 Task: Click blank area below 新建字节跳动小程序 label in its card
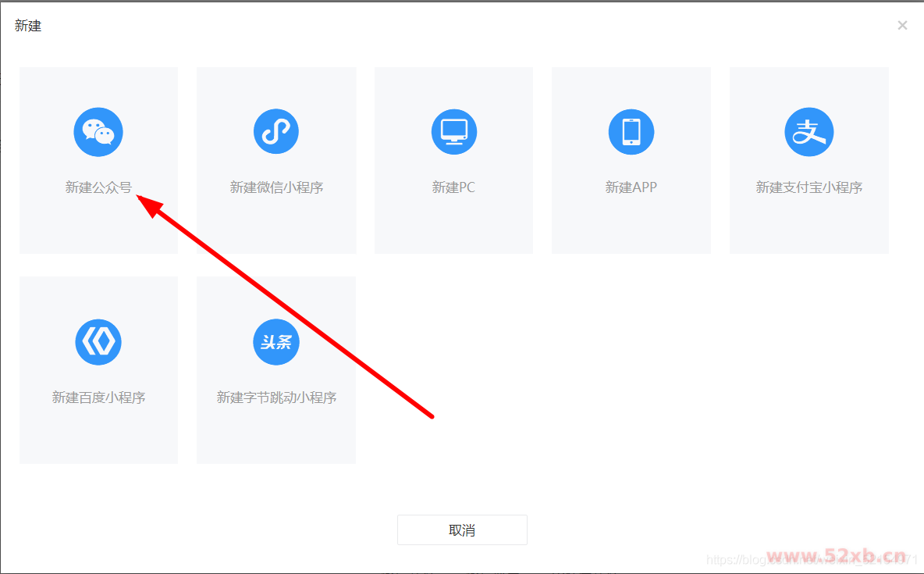coord(276,436)
